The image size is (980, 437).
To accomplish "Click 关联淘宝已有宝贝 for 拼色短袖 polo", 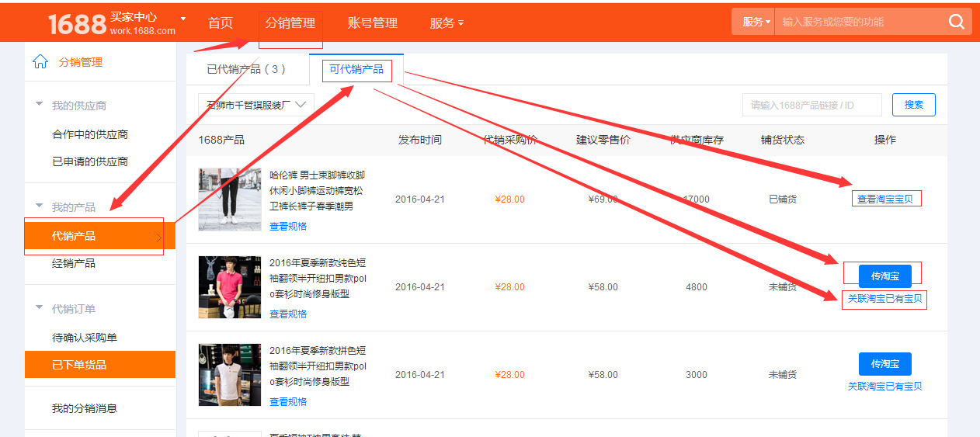I will [x=885, y=387].
